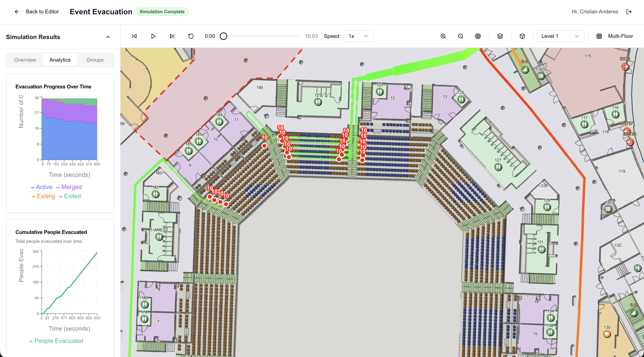The width and height of the screenshot is (644, 357).
Task: Click the EXT4 exit marker icon
Action: point(625,67)
